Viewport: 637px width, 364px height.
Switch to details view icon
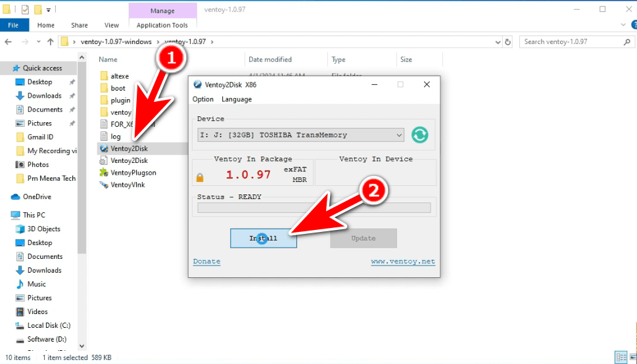tap(621, 357)
